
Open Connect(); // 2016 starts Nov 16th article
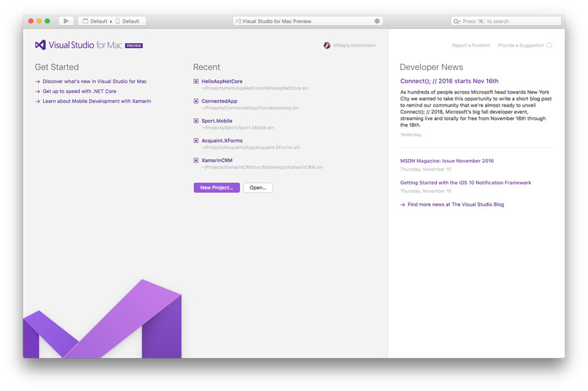tap(449, 81)
